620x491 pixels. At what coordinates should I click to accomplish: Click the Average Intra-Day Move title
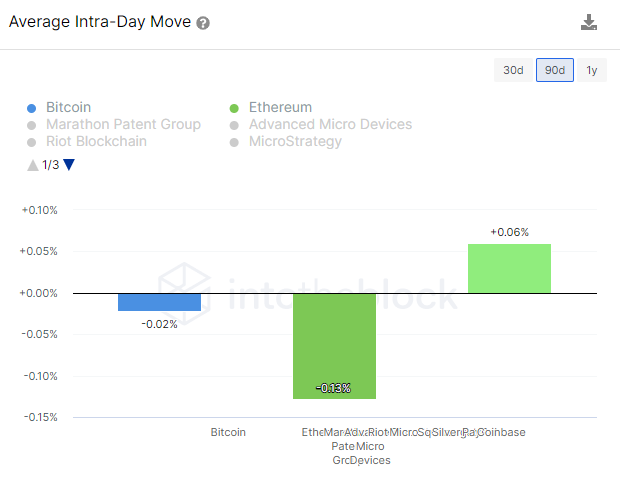pyautogui.click(x=100, y=22)
